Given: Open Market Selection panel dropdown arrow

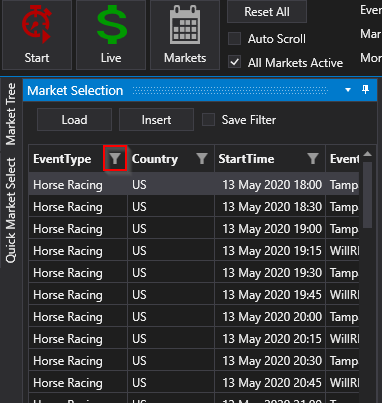Looking at the screenshot, I should pyautogui.click(x=348, y=90).
